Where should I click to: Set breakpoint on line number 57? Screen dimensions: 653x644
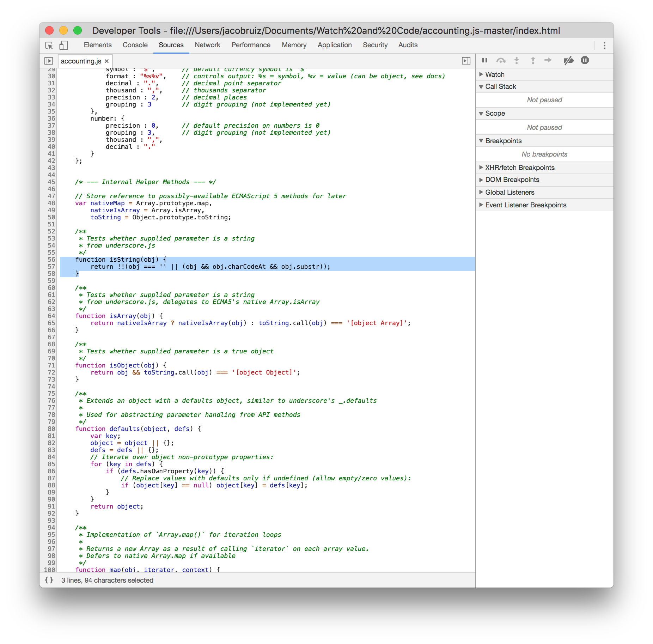tap(51, 267)
